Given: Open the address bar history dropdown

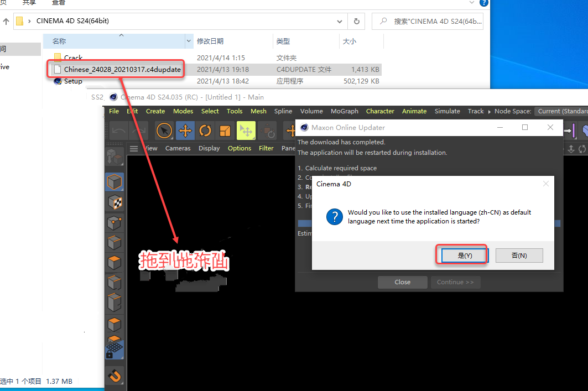Looking at the screenshot, I should (340, 22).
